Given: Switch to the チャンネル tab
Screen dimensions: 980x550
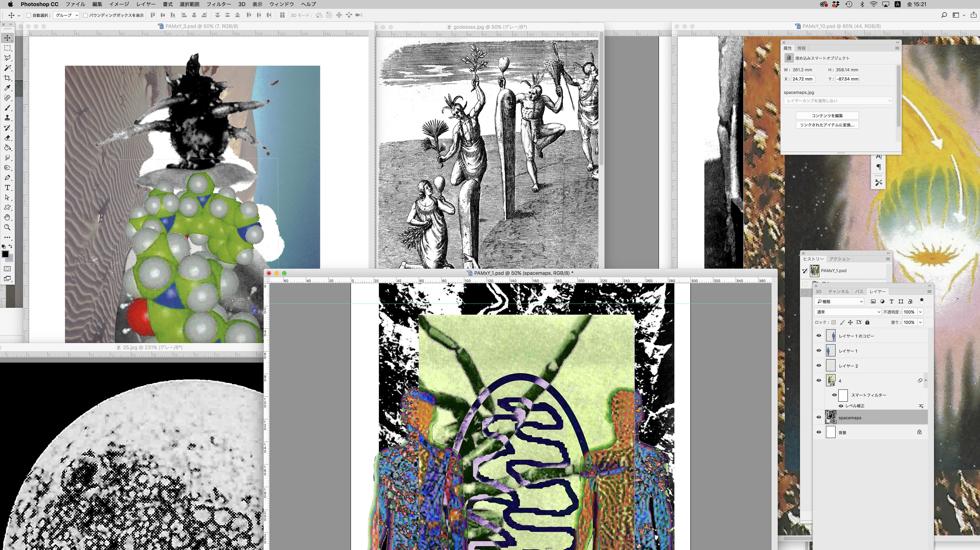Looking at the screenshot, I should click(x=838, y=292).
